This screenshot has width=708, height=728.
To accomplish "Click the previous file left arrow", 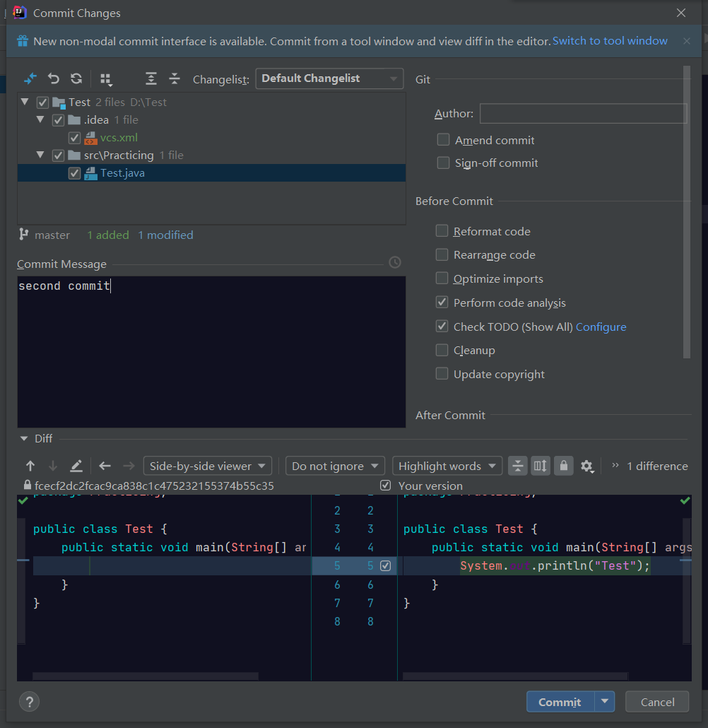I will pos(105,466).
